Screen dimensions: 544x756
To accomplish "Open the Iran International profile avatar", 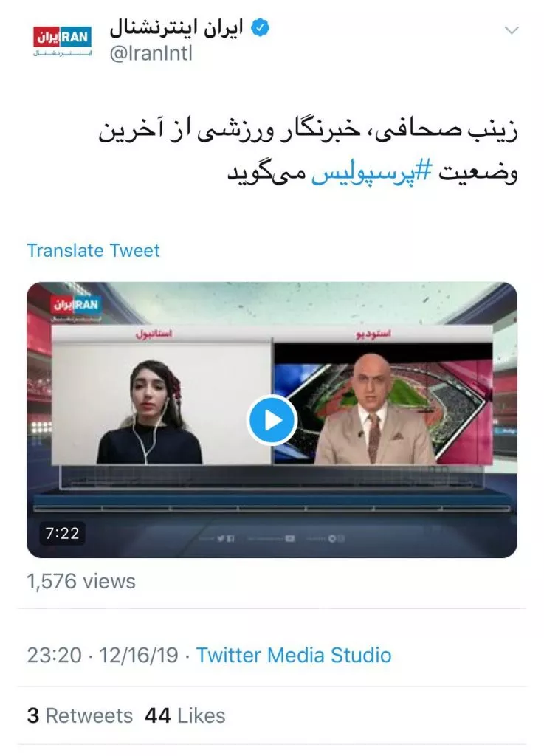I will coord(62,41).
